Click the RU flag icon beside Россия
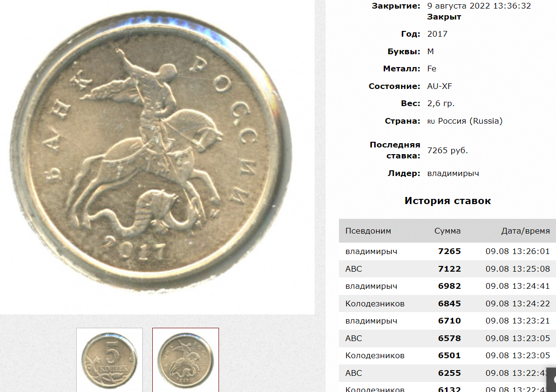Screen dimensions: 556x392 431,122
